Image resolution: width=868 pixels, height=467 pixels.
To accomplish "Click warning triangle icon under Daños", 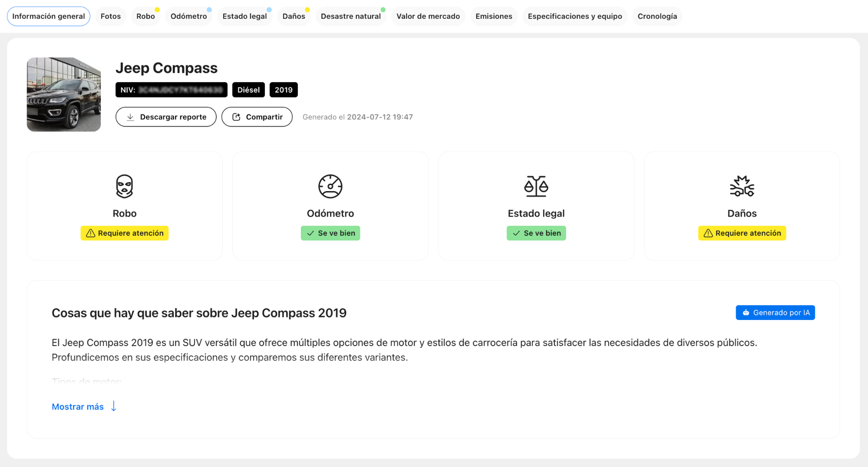I will (708, 233).
